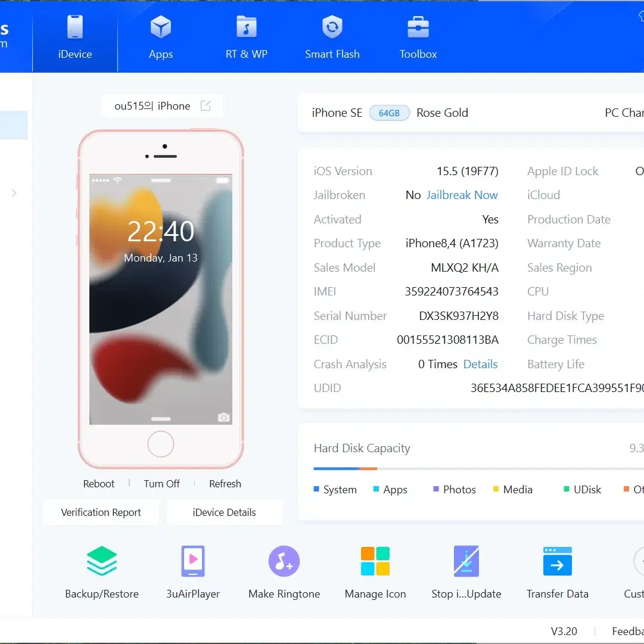Click the device name ou515의 iPhone

pos(153,106)
